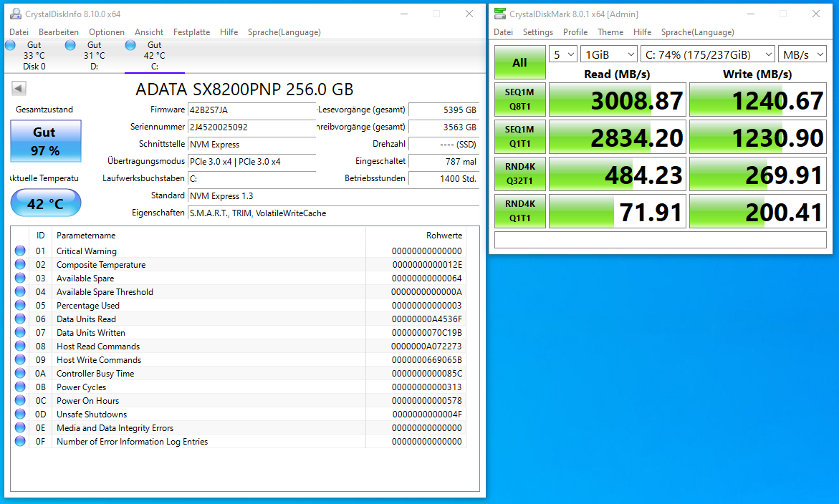Click the CrystalDiskInfo title bar icon
Image resolution: width=839 pixels, height=504 pixels.
[x=16, y=14]
